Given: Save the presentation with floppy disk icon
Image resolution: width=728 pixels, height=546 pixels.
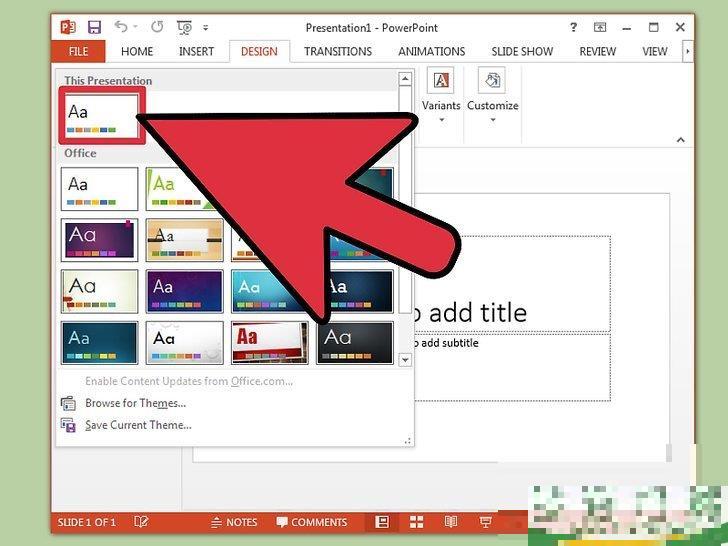Looking at the screenshot, I should click(x=95, y=27).
